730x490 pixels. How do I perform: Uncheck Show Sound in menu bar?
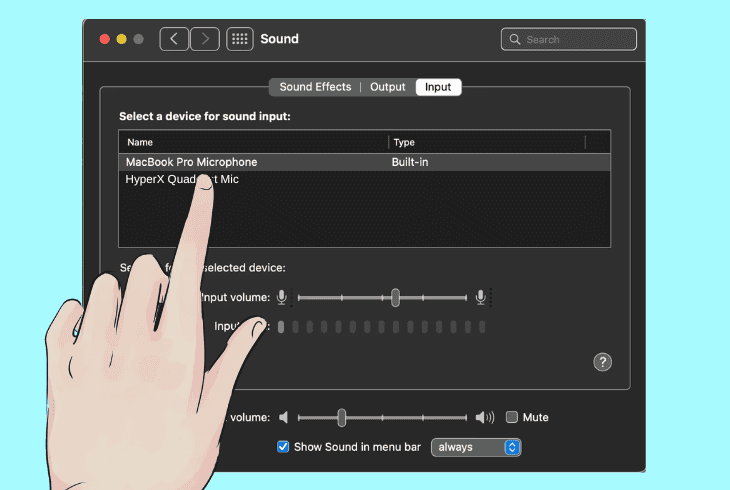(x=283, y=447)
